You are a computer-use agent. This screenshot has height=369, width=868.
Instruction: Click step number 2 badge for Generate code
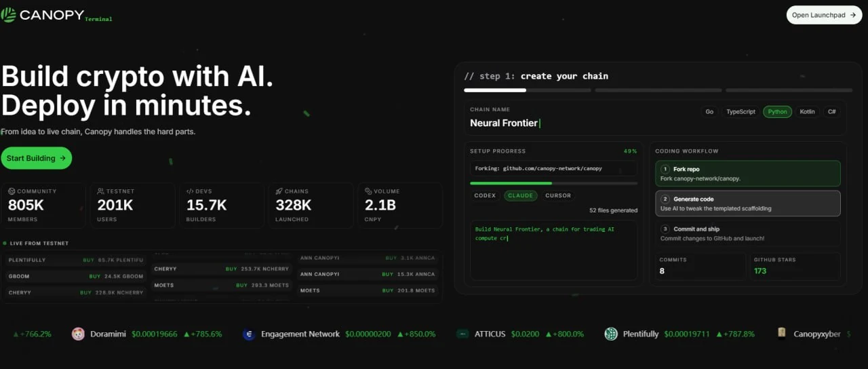665,199
